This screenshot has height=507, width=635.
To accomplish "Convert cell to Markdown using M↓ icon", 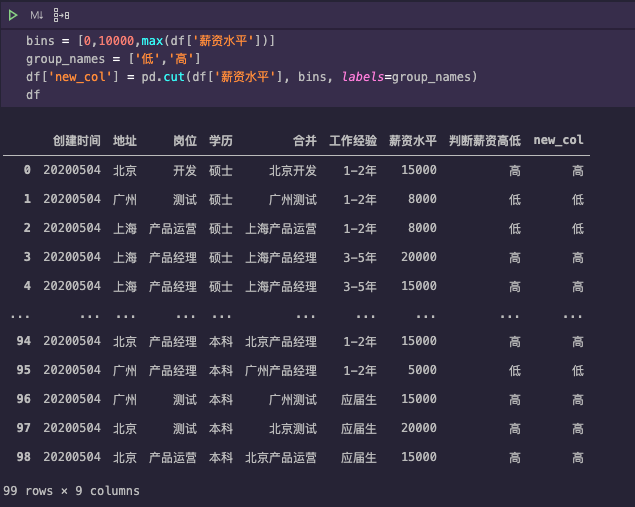I will coord(37,15).
